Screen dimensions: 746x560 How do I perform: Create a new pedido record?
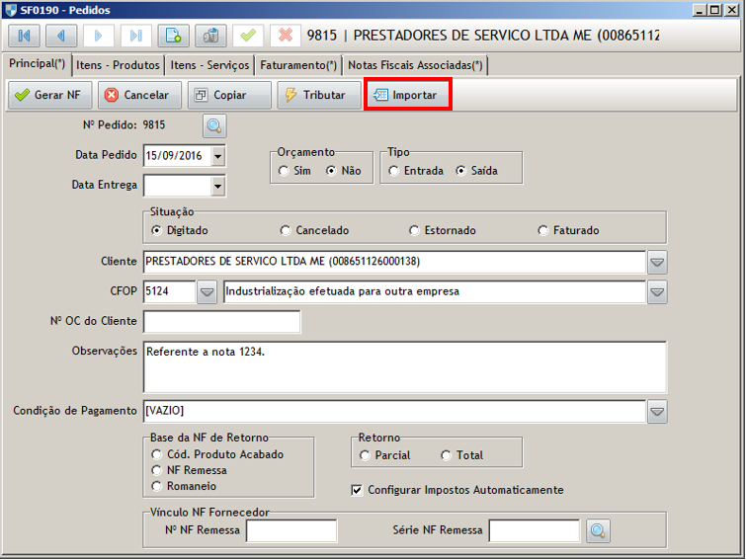pos(173,37)
